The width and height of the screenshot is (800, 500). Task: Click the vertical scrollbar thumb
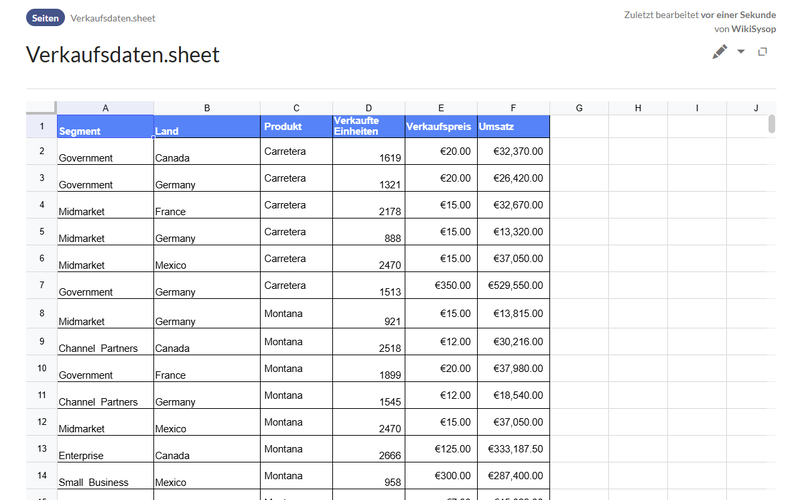click(771, 124)
